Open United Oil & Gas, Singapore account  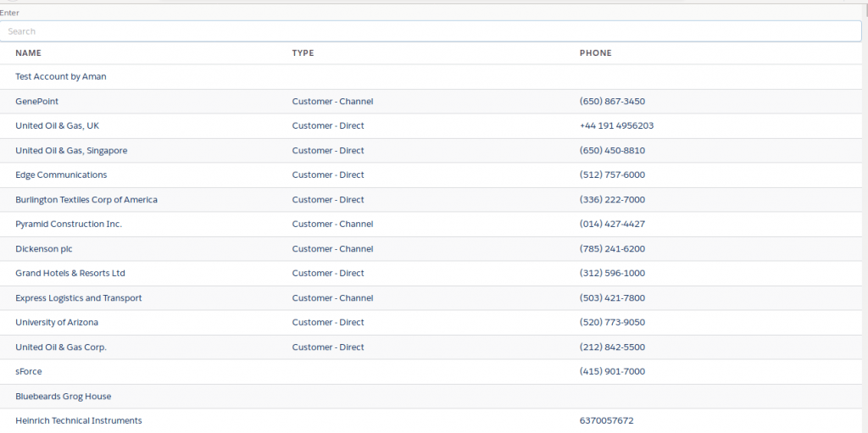coord(71,151)
